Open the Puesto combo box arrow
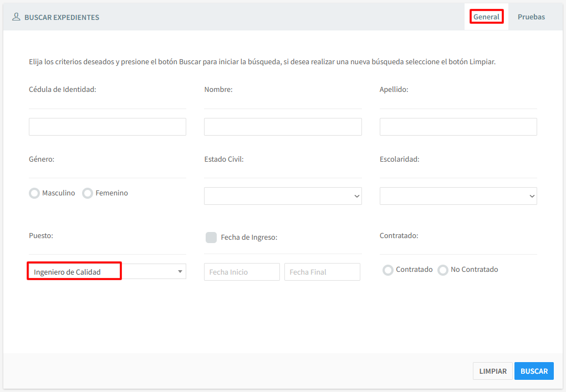 (180, 271)
